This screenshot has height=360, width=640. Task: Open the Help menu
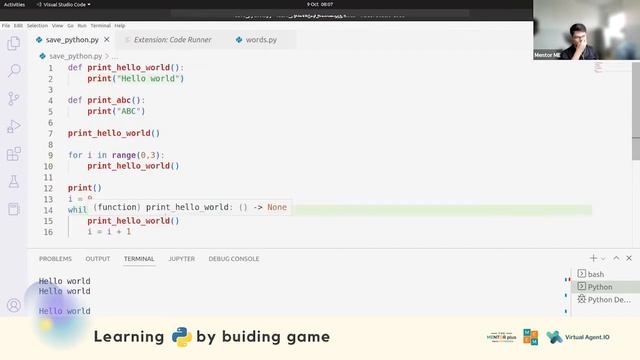(120, 25)
